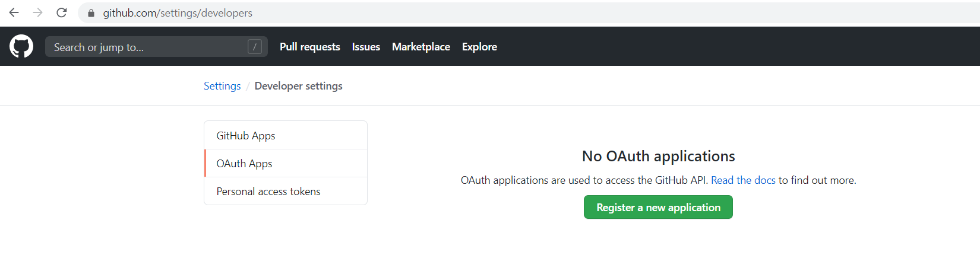Select the browser address bar URL
Image resolution: width=980 pixels, height=255 pixels.
tap(178, 13)
